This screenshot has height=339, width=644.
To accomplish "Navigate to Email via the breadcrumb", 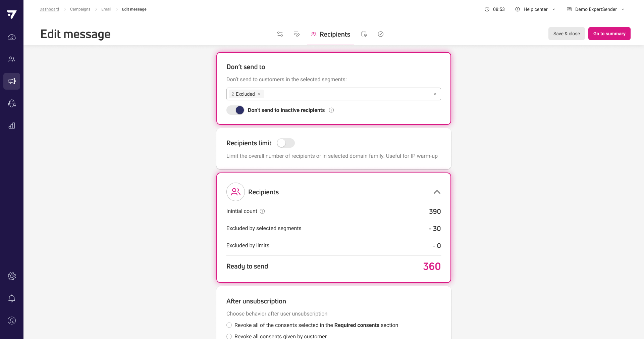I will pos(106,9).
